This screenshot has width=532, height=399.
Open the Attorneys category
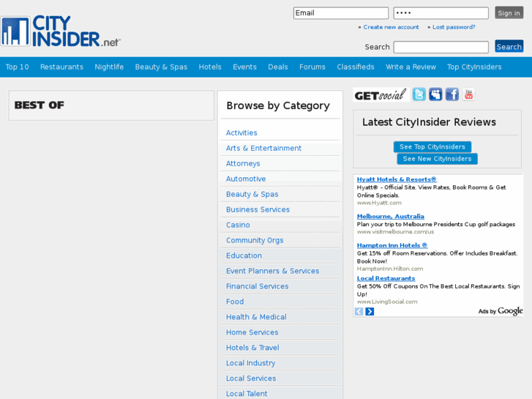[x=243, y=163]
